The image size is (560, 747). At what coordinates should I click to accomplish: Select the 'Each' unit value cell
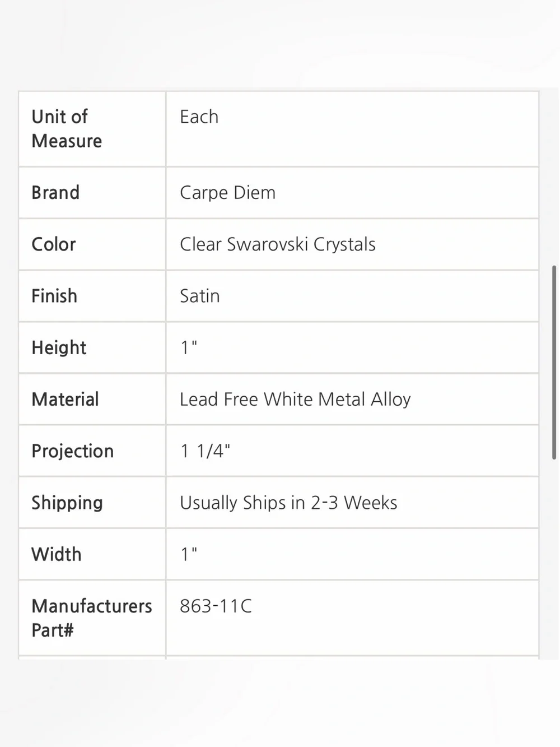[352, 129]
